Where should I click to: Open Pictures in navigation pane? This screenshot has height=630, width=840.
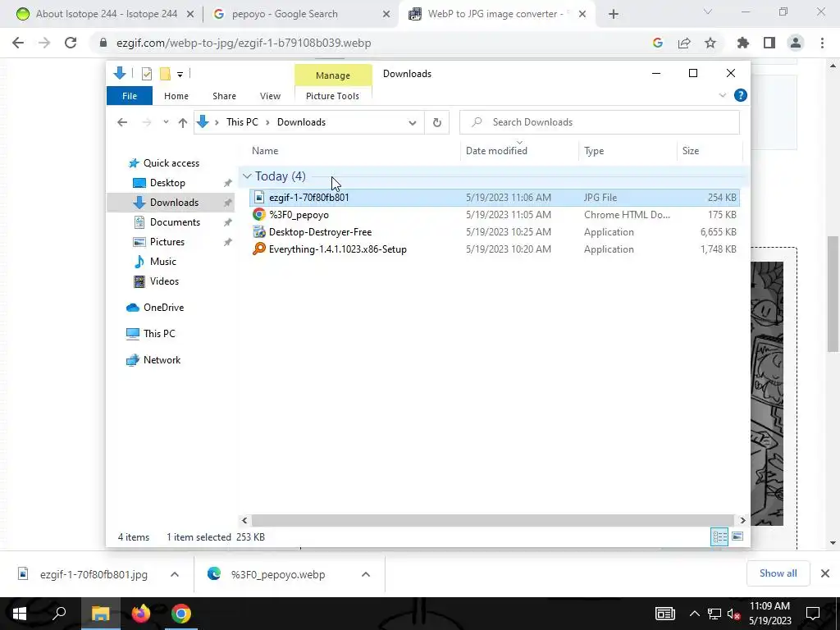[x=167, y=242]
